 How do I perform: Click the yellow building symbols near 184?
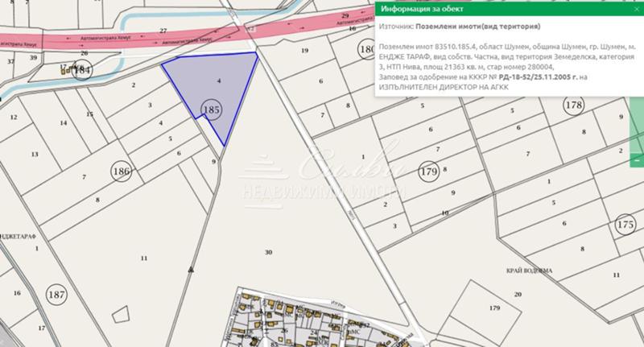64,71
